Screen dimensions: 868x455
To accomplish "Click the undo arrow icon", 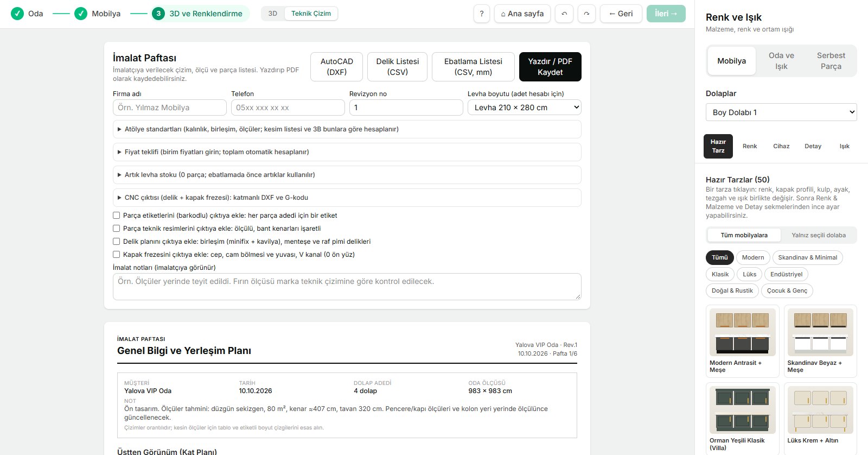I will point(564,14).
